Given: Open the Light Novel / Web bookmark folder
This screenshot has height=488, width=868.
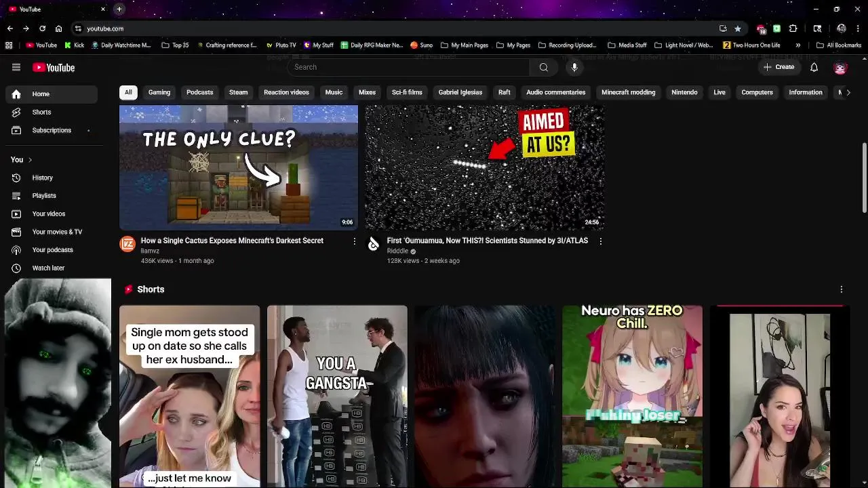Looking at the screenshot, I should [x=684, y=45].
